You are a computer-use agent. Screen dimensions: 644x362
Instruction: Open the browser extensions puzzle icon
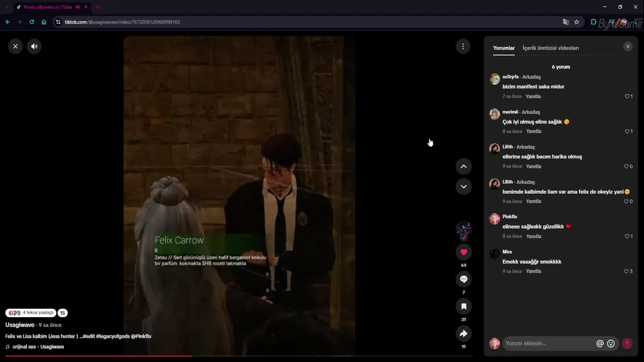[593, 22]
